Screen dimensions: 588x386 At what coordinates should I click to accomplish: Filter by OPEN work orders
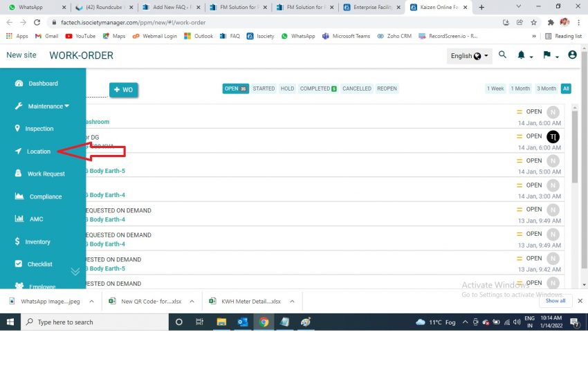point(235,89)
